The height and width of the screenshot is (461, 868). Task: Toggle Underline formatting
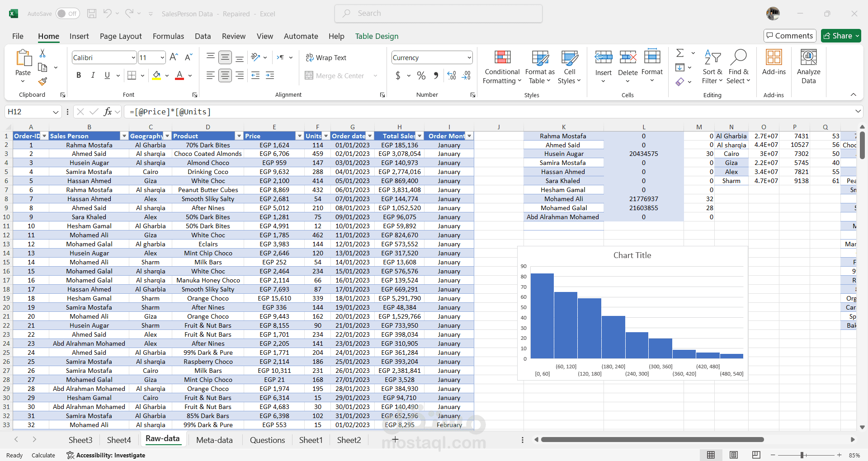[107, 75]
